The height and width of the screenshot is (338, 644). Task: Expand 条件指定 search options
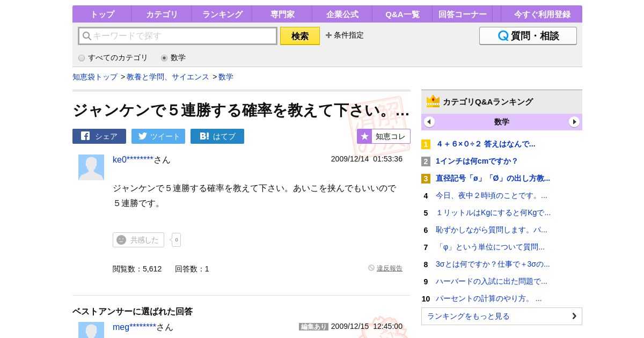click(345, 35)
